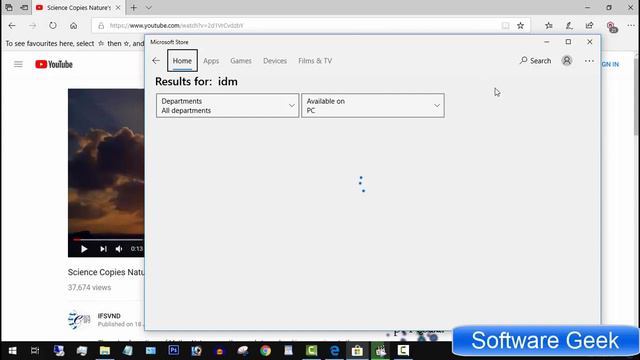Open the Devices tab
Image resolution: width=640 pixels, height=360 pixels.
click(x=275, y=61)
